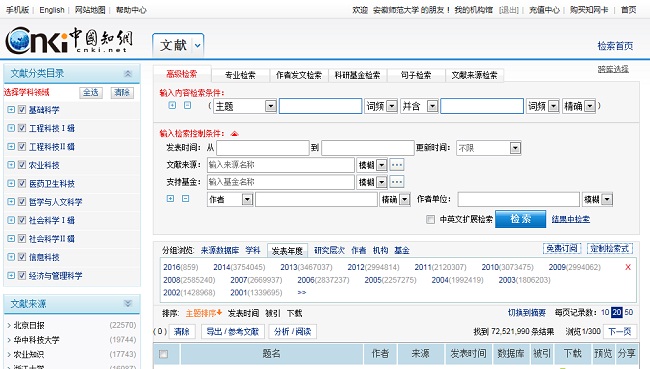650x369 pixels.
Task: Click the first 主题 search text field
Action: click(x=320, y=106)
